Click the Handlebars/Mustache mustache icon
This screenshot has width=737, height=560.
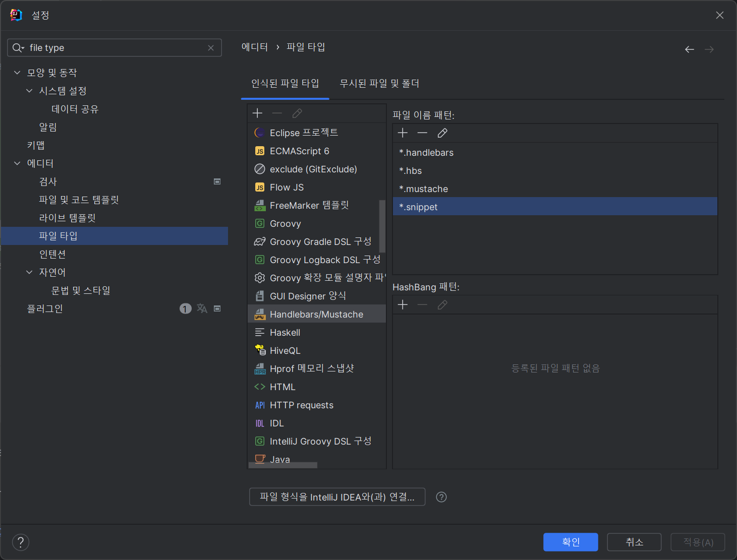[x=260, y=315]
